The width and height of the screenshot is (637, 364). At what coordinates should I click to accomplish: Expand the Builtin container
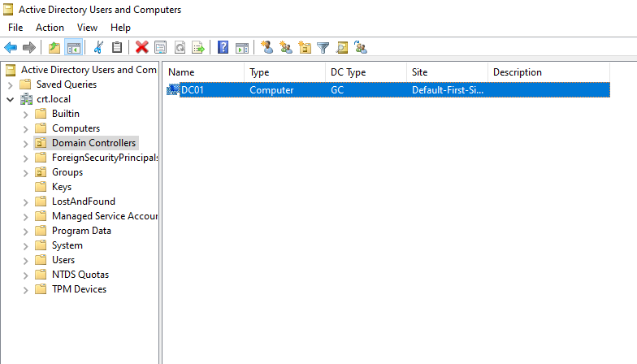(26, 114)
